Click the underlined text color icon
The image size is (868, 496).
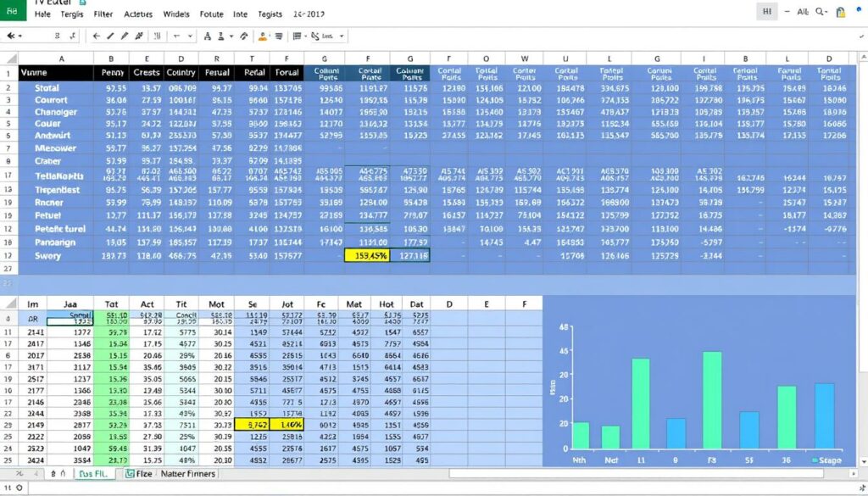pyautogui.click(x=221, y=36)
